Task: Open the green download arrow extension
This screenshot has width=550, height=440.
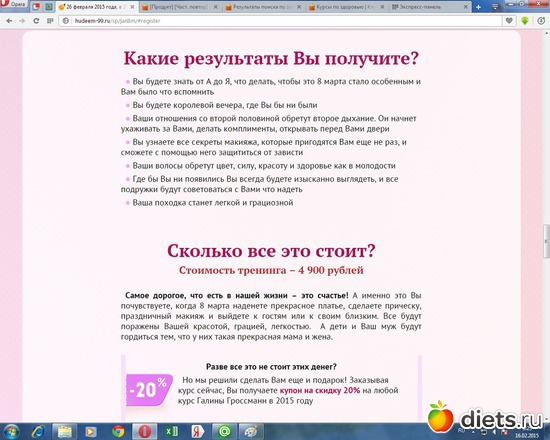Action: click(525, 21)
